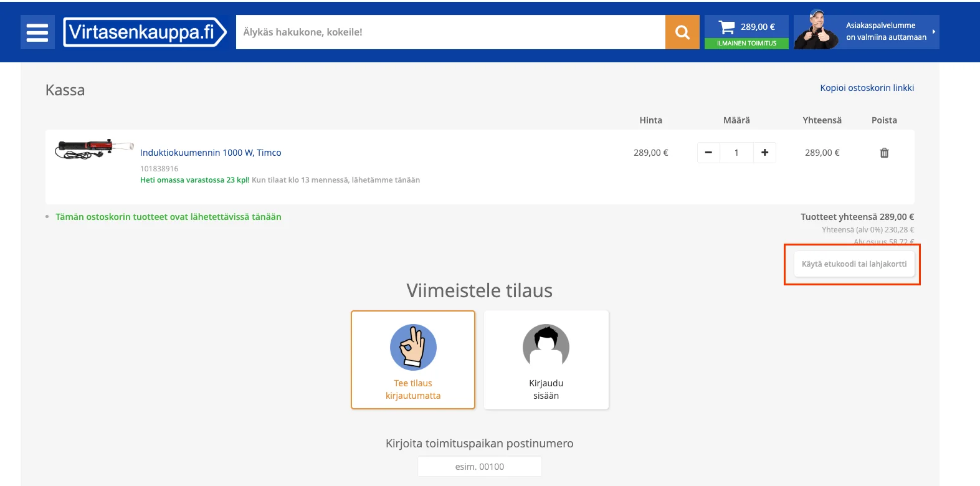Viewport: 980px width, 486px height.
Task: Click the postal code field esim. 00100
Action: coord(480,467)
